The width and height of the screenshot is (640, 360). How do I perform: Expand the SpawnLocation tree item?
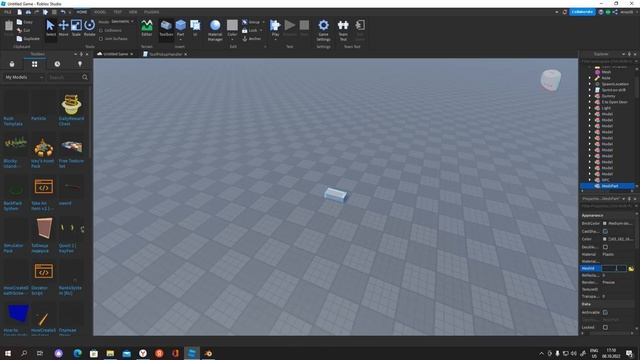click(589, 84)
